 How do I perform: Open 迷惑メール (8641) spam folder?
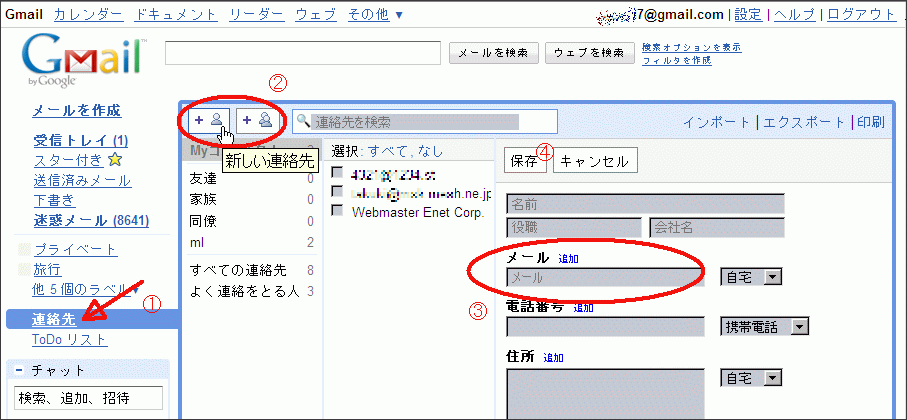[x=91, y=220]
